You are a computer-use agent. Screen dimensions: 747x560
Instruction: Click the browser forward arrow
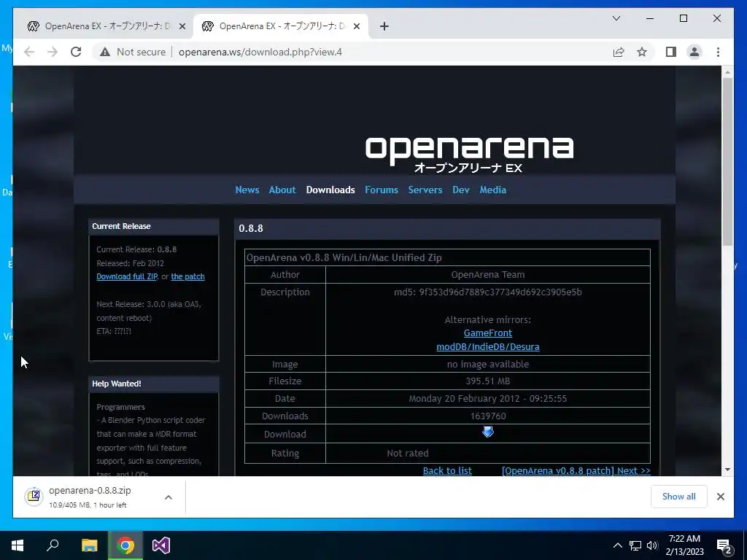tap(53, 52)
